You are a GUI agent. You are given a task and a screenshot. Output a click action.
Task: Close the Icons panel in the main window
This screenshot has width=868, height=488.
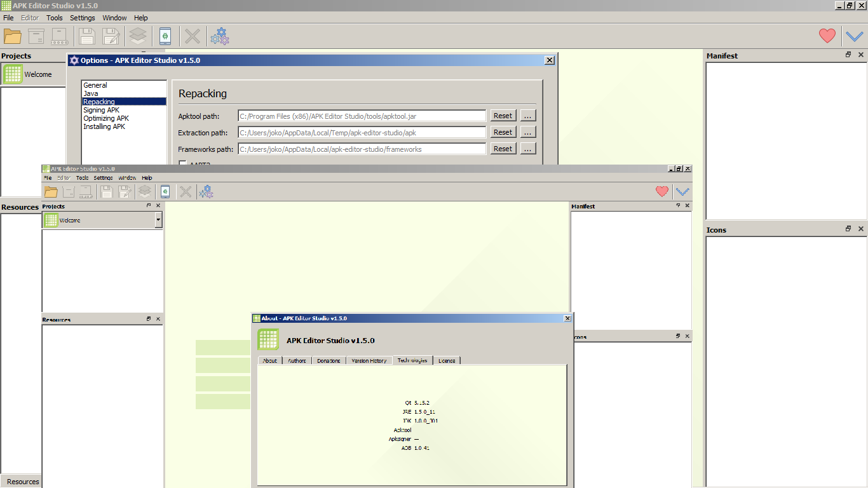coord(861,229)
